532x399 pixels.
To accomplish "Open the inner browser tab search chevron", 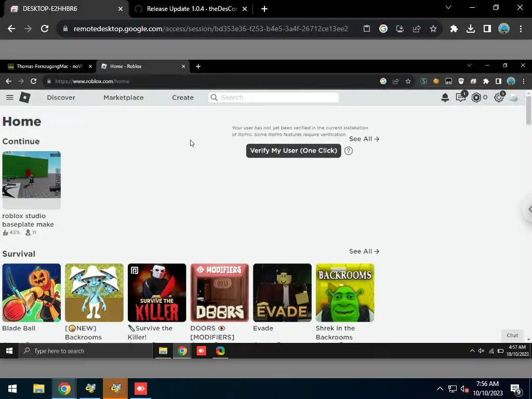I will point(469,65).
